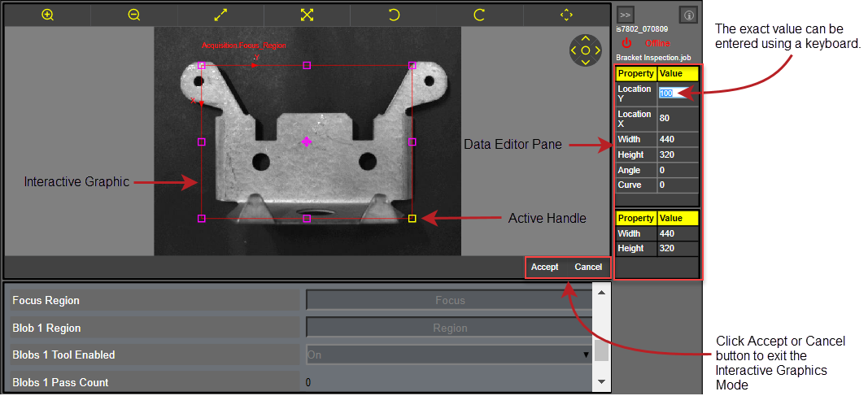
Task: Rotate image clockwise
Action: 479,15
